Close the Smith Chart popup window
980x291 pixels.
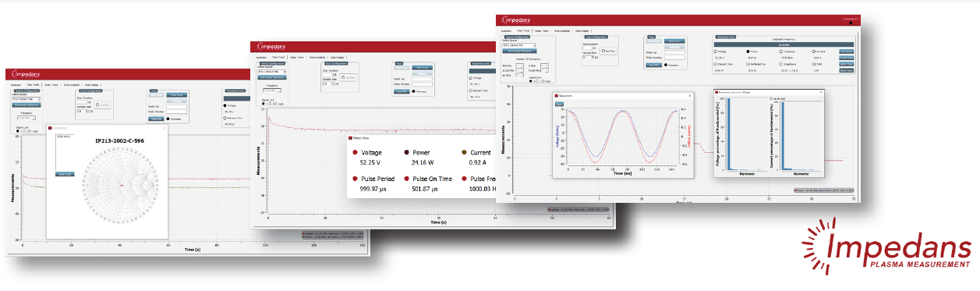pos(164,128)
